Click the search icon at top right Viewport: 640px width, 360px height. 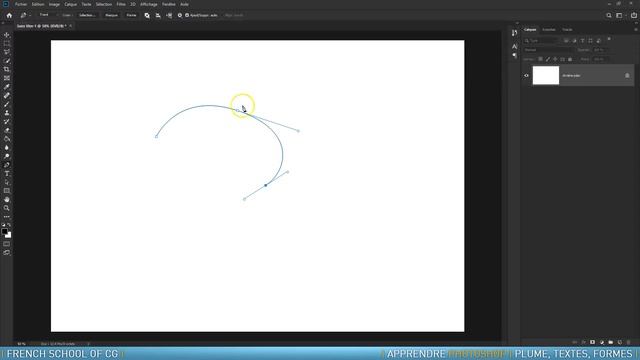point(609,15)
